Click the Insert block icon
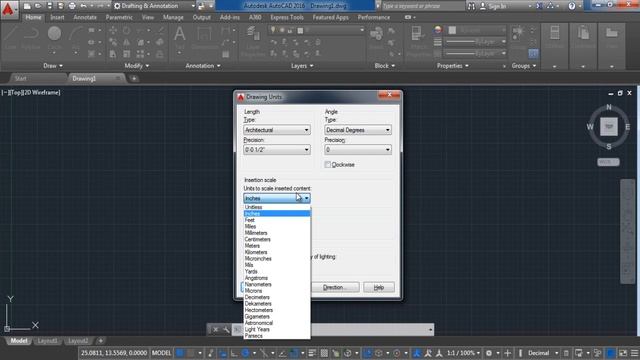The width and height of the screenshot is (640, 360). click(376, 38)
